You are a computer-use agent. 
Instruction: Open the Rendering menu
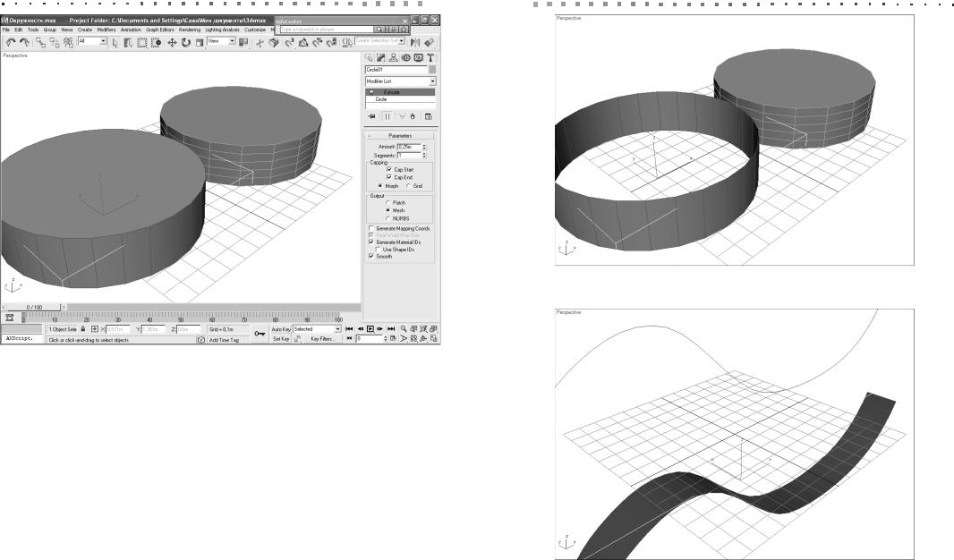pos(189,30)
